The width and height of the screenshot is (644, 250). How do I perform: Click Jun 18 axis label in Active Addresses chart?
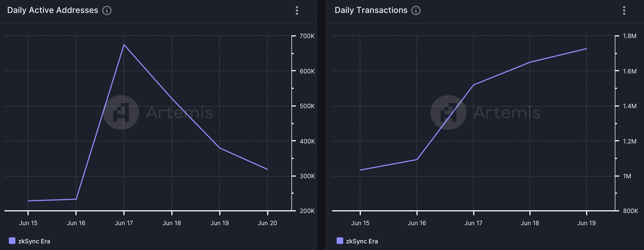coord(172,223)
